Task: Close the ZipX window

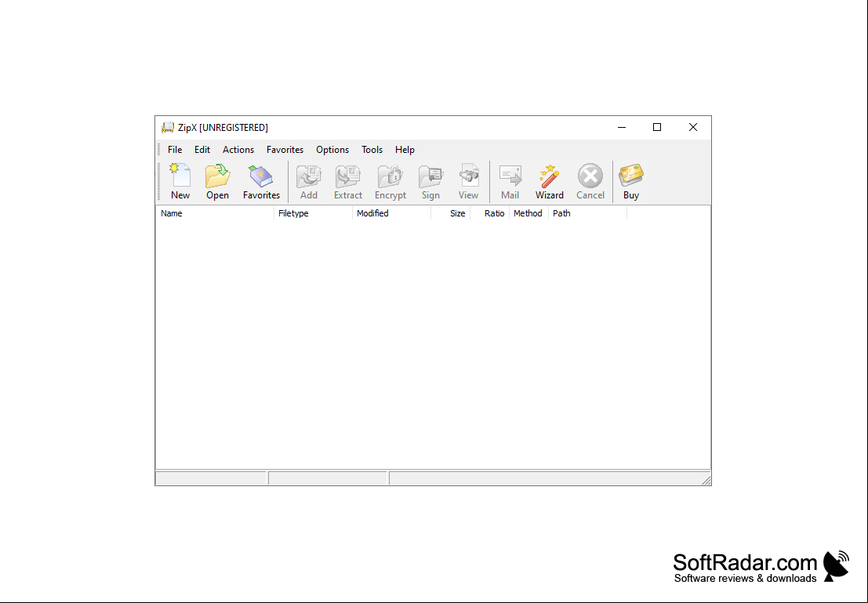Action: pyautogui.click(x=693, y=127)
